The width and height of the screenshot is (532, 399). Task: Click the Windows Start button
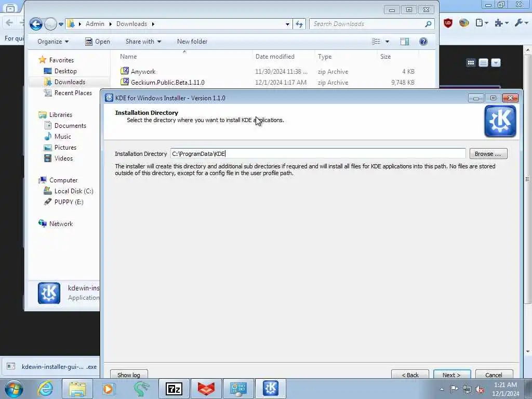(14, 389)
